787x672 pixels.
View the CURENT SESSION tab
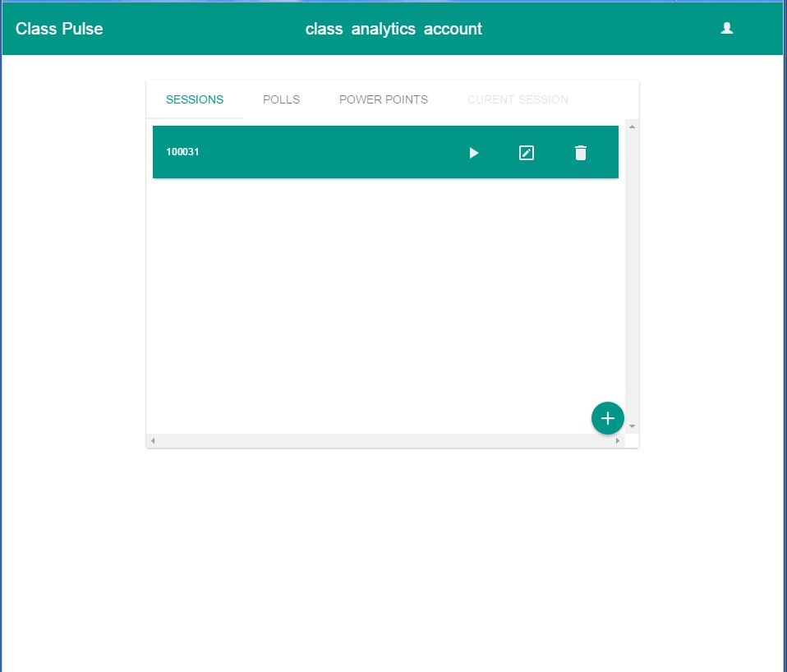click(x=518, y=99)
